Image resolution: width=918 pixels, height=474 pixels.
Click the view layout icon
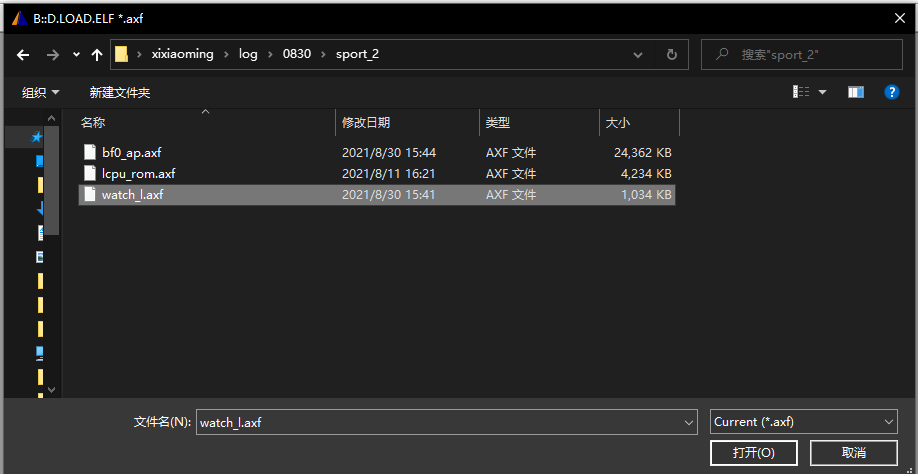tap(801, 92)
